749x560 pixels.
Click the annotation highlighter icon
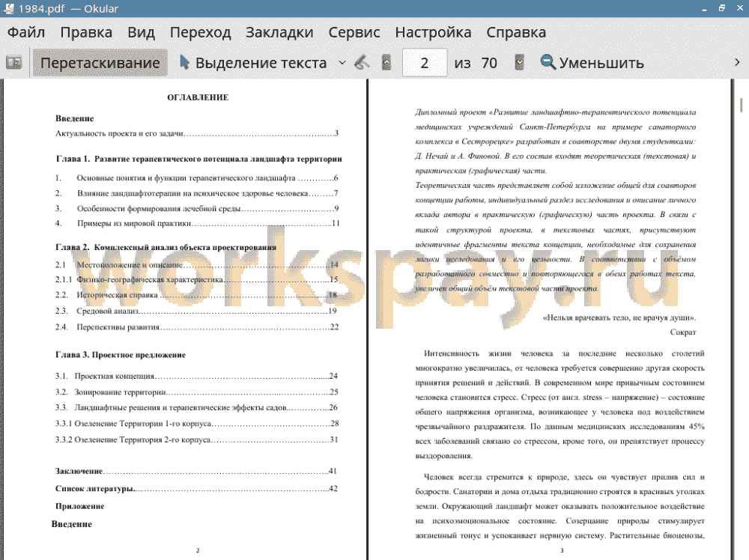(362, 63)
